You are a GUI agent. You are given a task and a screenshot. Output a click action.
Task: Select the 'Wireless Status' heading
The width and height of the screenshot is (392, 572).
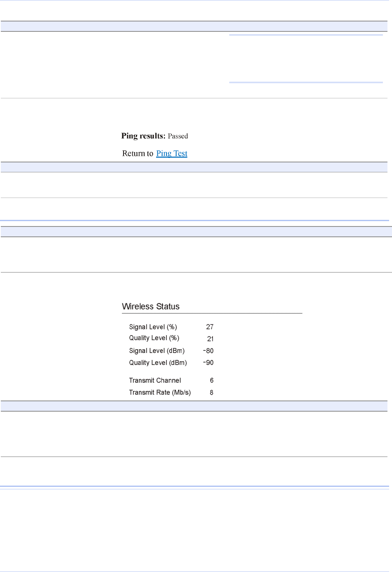point(151,307)
